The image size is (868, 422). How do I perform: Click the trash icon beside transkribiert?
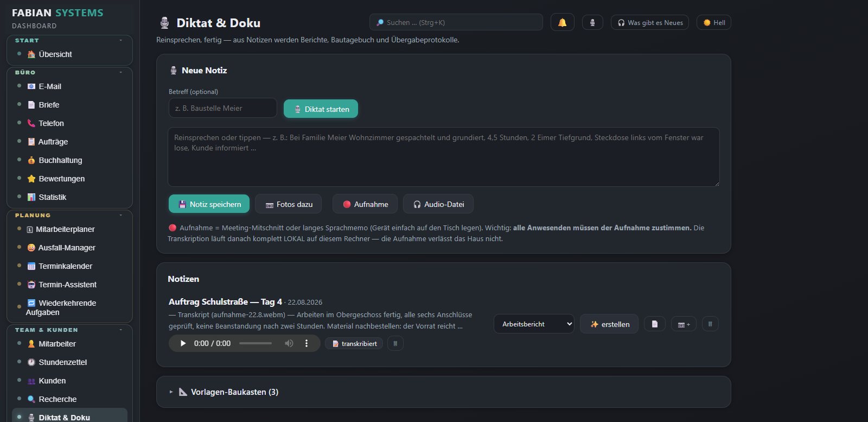click(395, 344)
